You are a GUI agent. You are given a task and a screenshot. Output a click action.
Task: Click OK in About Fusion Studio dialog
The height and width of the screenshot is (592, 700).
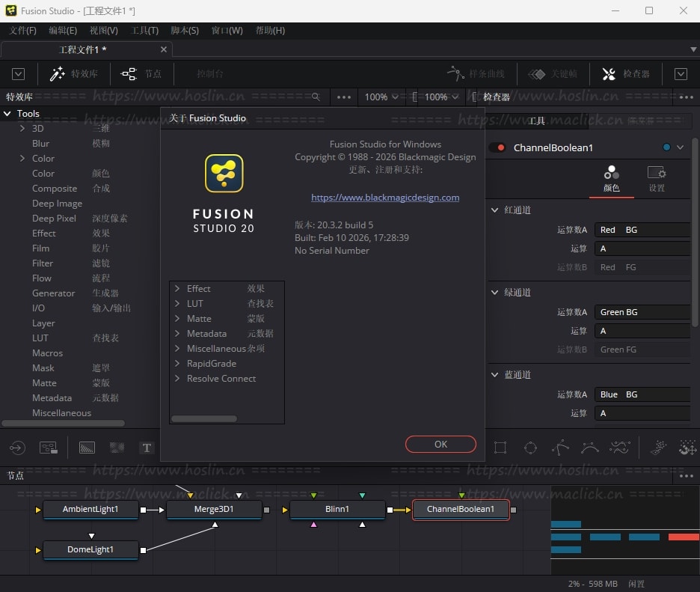[440, 444]
